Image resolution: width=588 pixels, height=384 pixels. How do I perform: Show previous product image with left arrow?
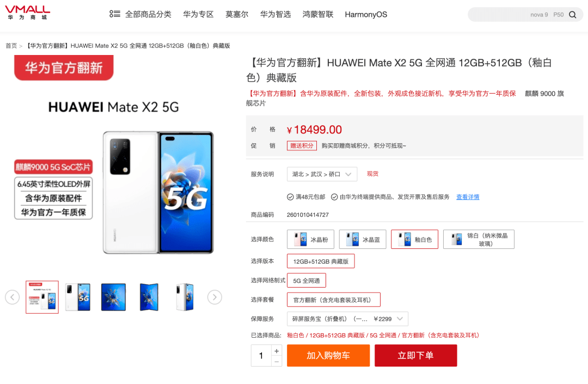[13, 297]
